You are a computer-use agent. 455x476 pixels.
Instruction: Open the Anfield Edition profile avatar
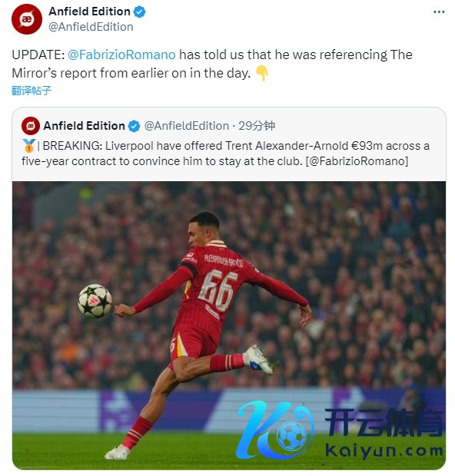pyautogui.click(x=27, y=19)
